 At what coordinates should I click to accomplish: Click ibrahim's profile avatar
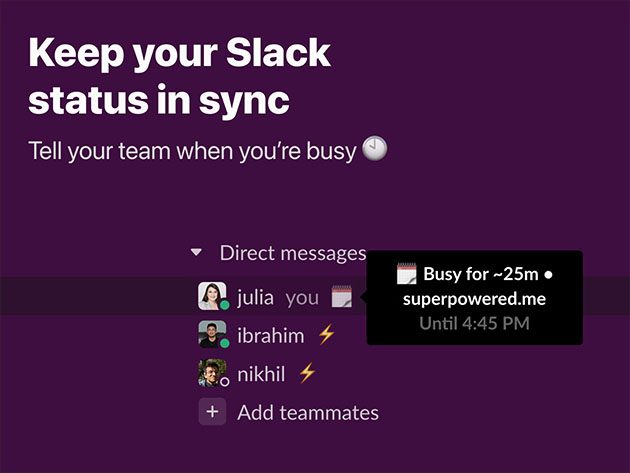pyautogui.click(x=212, y=334)
